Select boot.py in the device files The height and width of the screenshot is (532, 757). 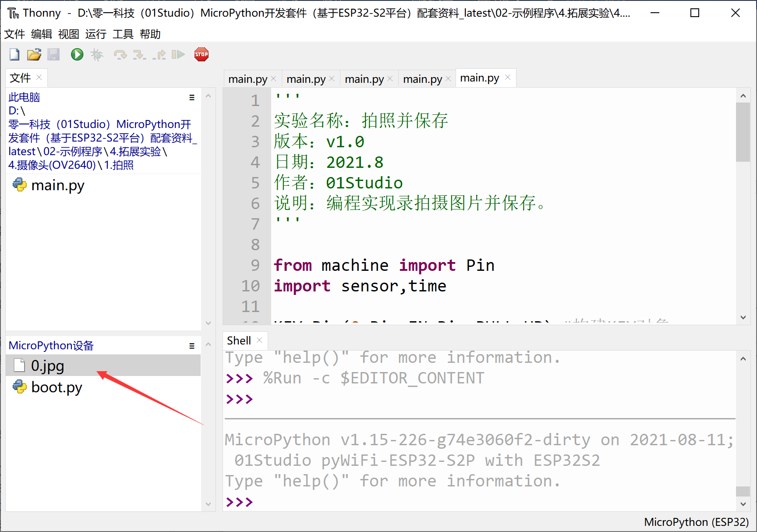[x=57, y=387]
